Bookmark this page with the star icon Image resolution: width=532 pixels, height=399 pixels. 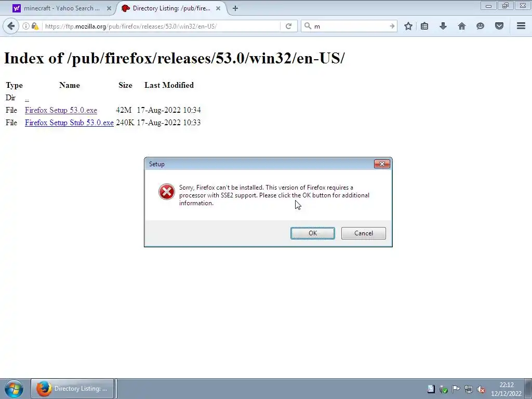tap(408, 26)
